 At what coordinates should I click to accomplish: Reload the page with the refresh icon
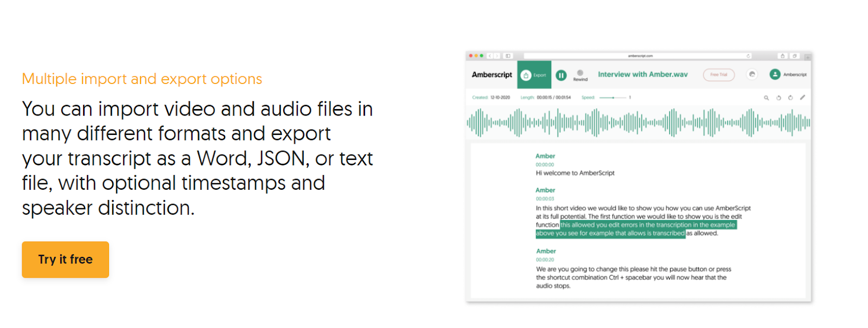click(748, 56)
